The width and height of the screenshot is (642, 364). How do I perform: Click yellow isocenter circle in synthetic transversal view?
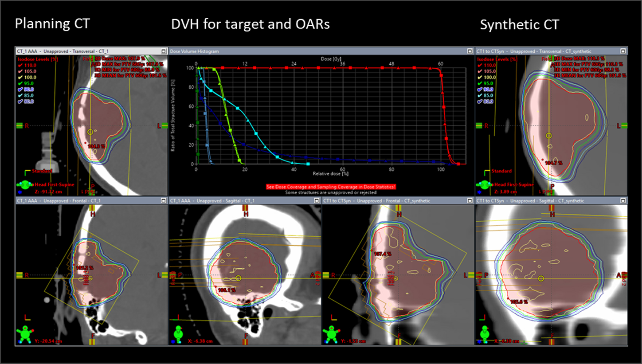point(549,136)
